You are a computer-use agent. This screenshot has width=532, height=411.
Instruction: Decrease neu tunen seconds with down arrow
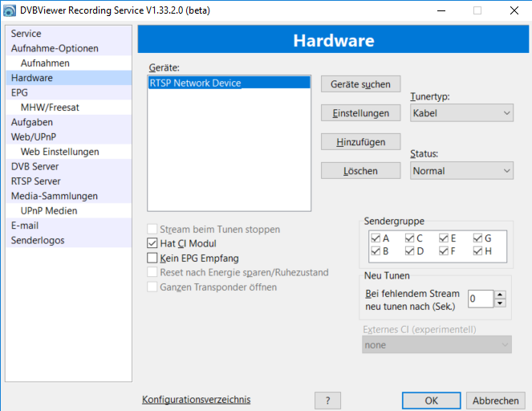(x=500, y=303)
